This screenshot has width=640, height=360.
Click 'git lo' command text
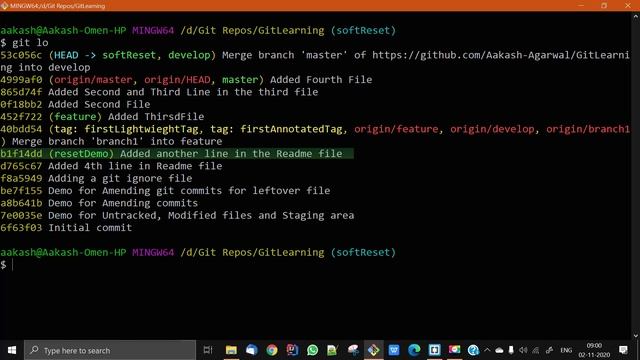[30, 43]
